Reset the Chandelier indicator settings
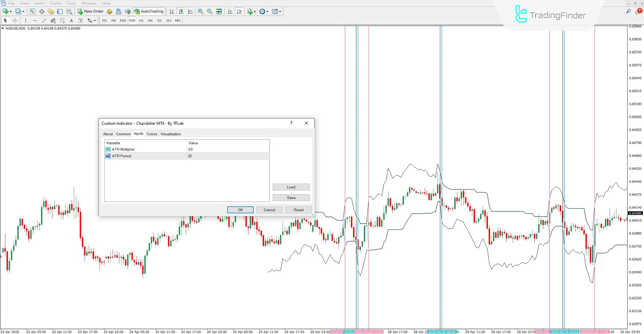This screenshot has height=334, width=644. pyautogui.click(x=298, y=210)
